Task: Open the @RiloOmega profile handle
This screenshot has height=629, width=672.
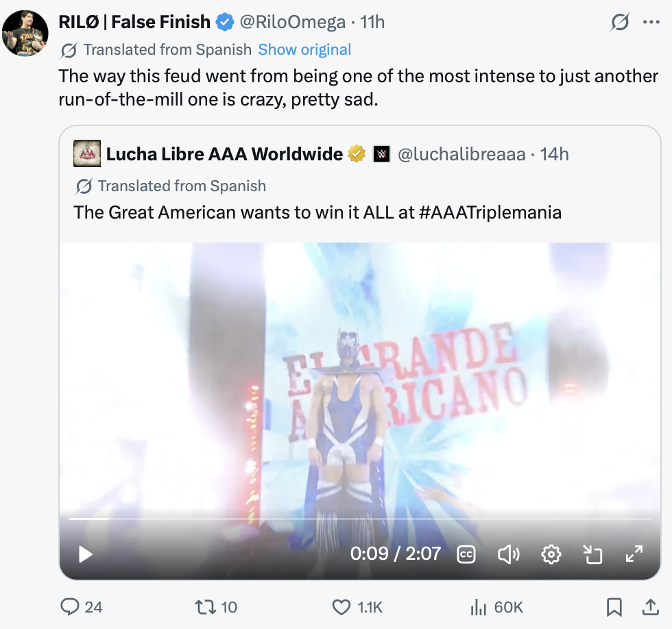Action: tap(293, 22)
